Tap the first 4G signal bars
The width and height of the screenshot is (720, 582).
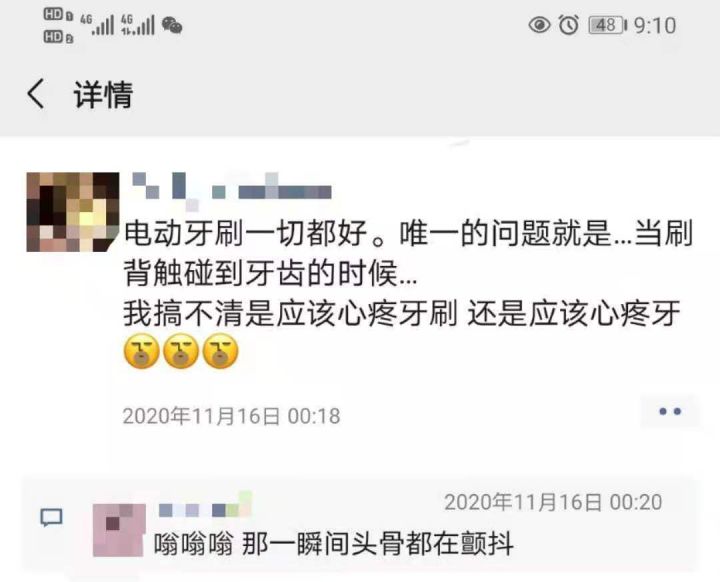[97, 25]
